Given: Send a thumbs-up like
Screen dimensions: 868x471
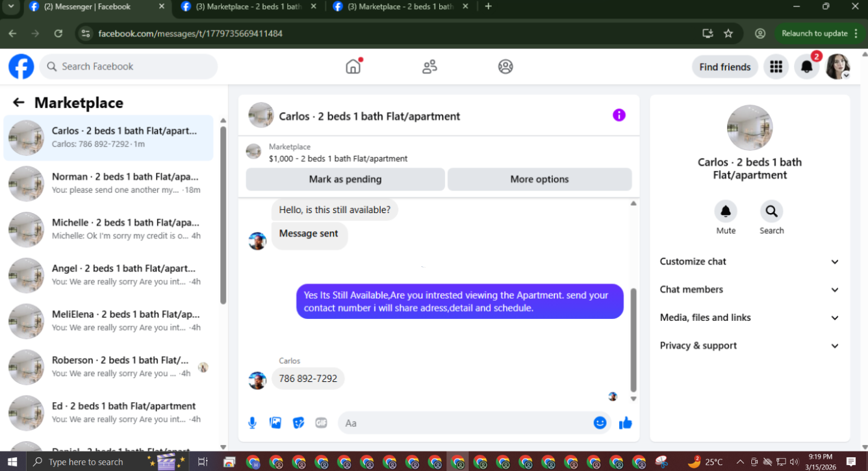Looking at the screenshot, I should tap(626, 423).
